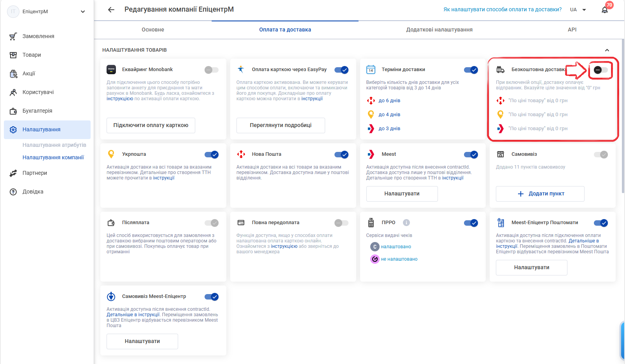
Task: Open the Додаткові налаштування tab
Action: tap(439, 30)
